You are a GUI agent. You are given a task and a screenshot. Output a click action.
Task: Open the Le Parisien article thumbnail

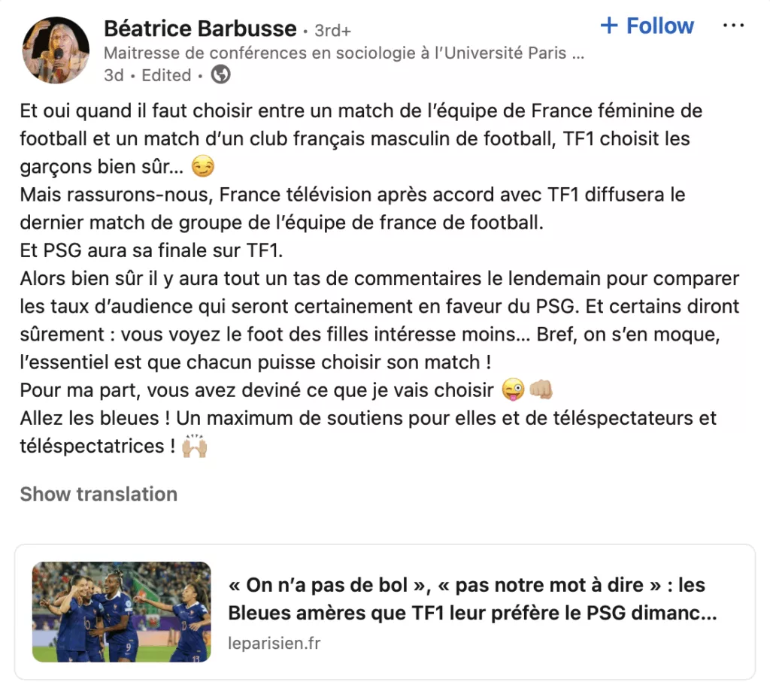[x=122, y=612]
